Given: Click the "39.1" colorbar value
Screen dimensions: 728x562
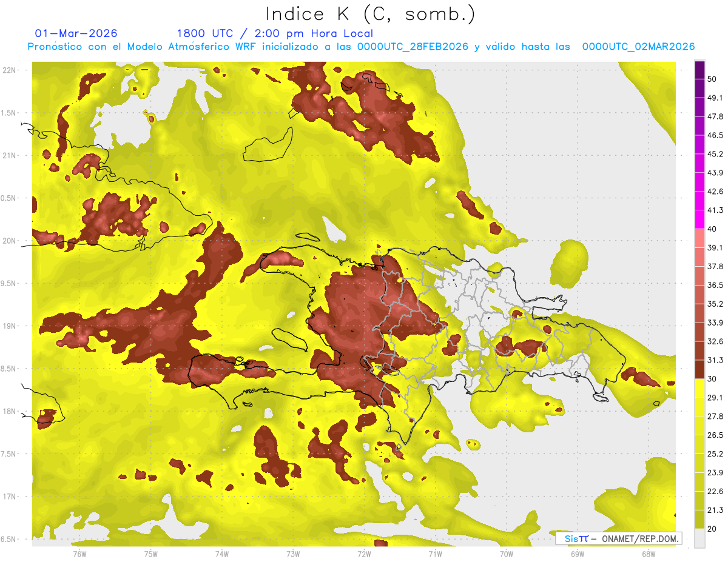Looking at the screenshot, I should (715, 247).
